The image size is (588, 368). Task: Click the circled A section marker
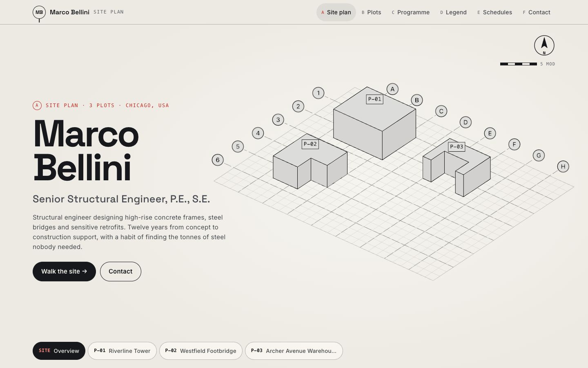click(37, 105)
